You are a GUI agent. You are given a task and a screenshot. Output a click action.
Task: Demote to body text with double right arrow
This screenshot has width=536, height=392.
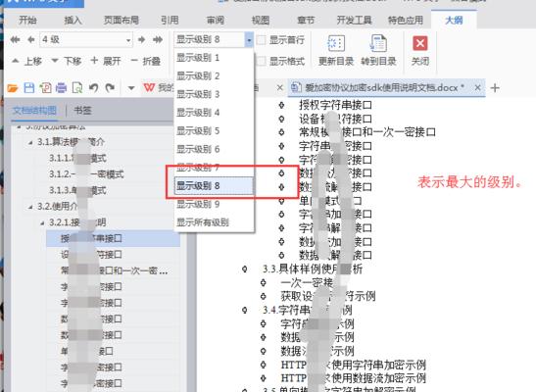click(158, 39)
